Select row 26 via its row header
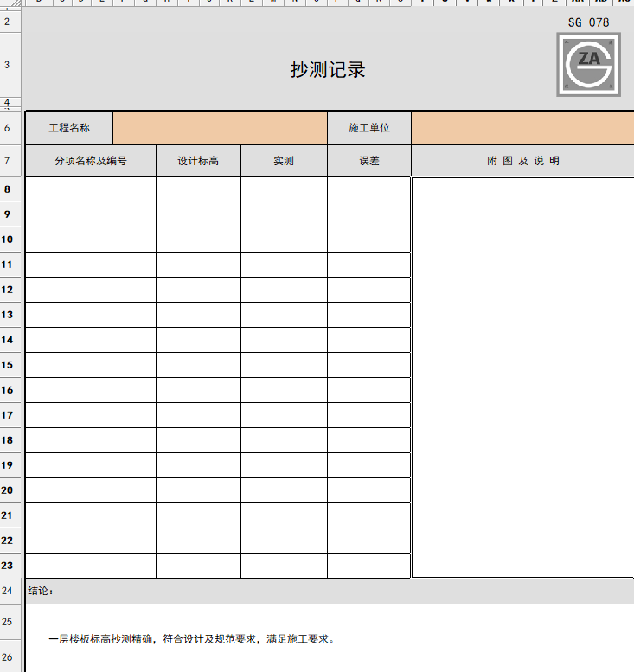The height and width of the screenshot is (672, 634). coord(10,656)
